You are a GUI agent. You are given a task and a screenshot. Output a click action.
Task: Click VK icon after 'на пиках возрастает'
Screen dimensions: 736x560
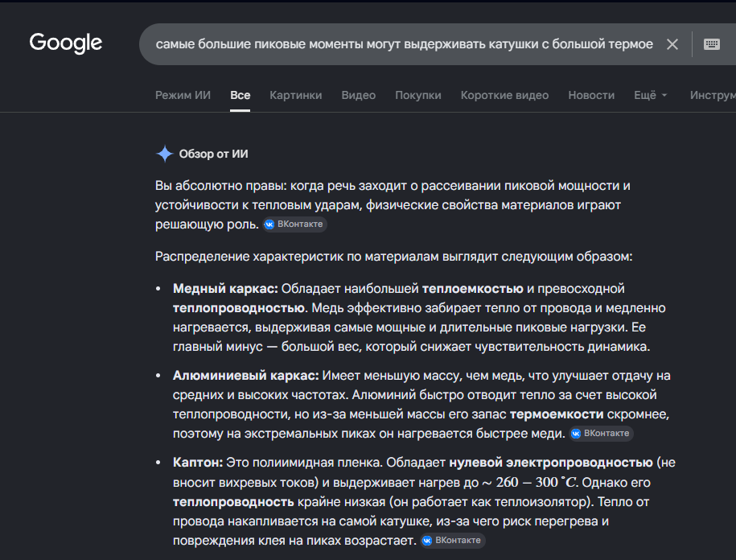pyautogui.click(x=427, y=540)
